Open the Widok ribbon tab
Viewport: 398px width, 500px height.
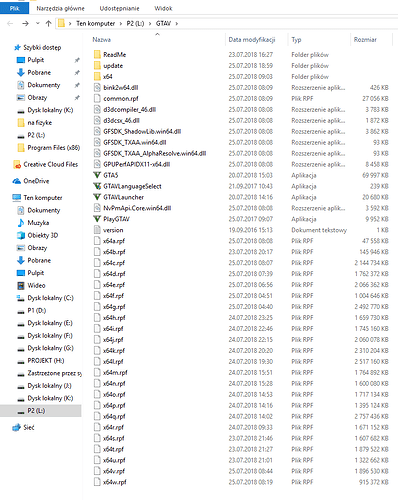[x=163, y=8]
